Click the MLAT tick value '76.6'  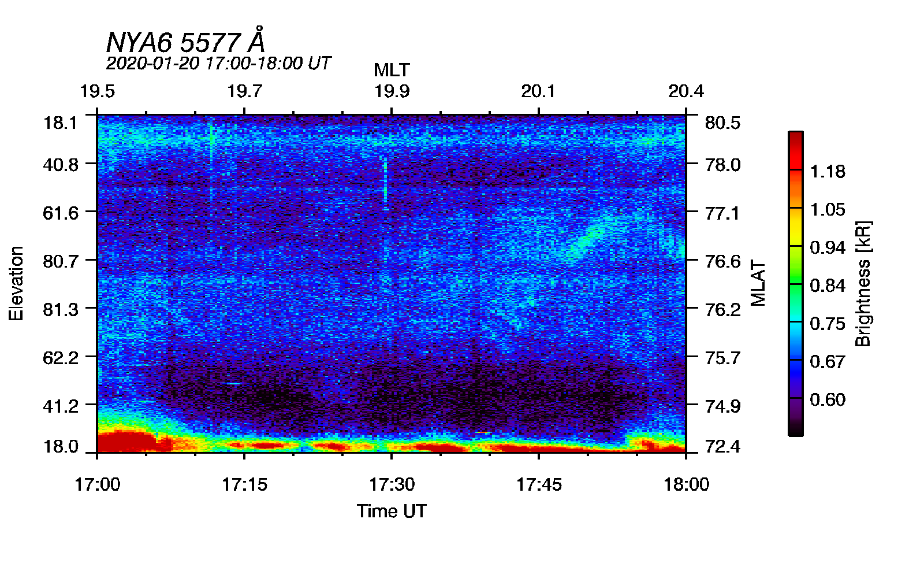pos(722,261)
